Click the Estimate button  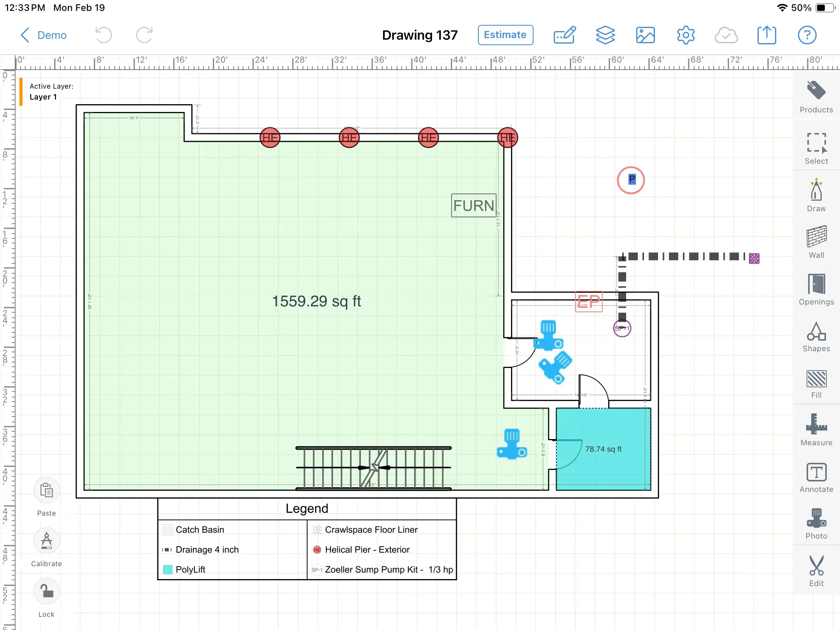point(505,35)
